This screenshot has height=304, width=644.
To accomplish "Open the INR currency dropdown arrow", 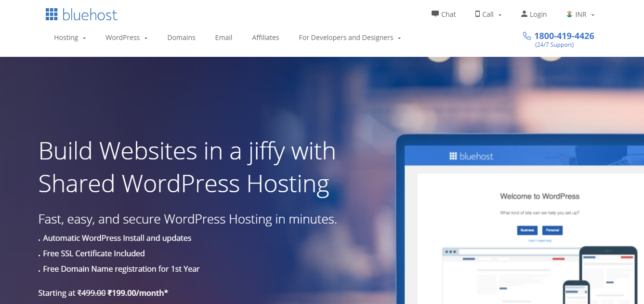I will point(593,15).
